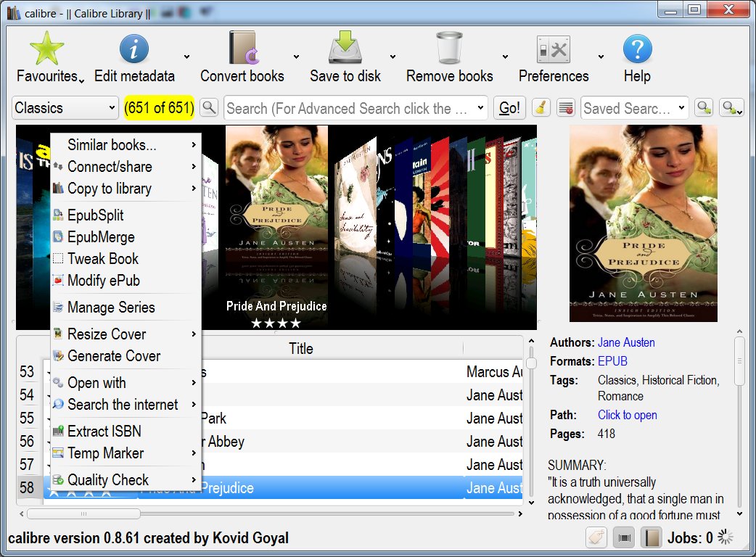The width and height of the screenshot is (756, 557).
Task: Toggle the cover browser icon in status bar
Action: click(x=624, y=537)
